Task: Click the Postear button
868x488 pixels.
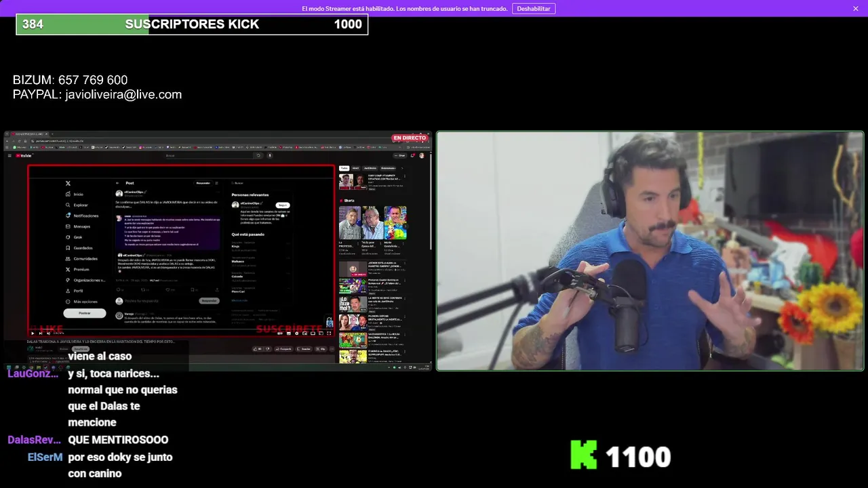Action: [x=85, y=313]
